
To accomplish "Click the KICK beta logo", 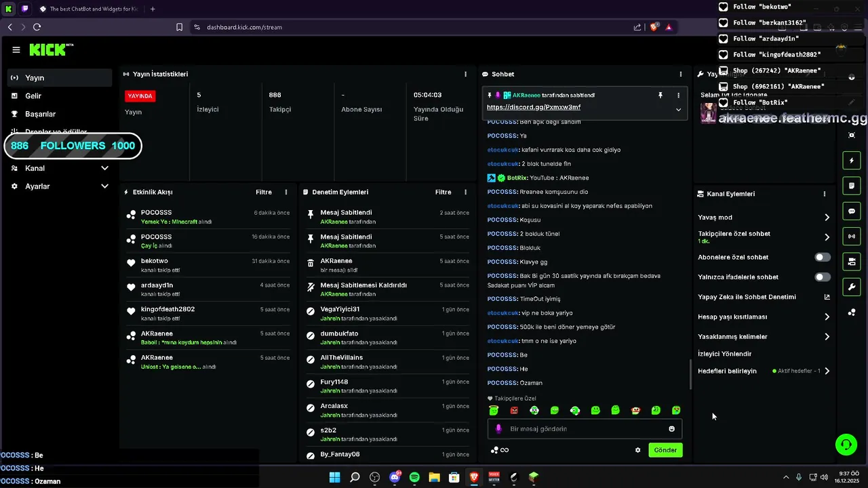I will tap(51, 49).
